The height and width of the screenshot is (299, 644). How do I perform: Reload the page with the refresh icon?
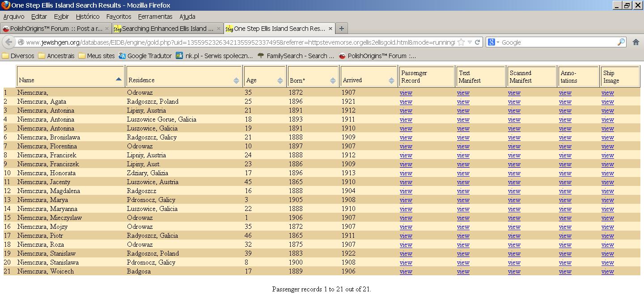478,42
